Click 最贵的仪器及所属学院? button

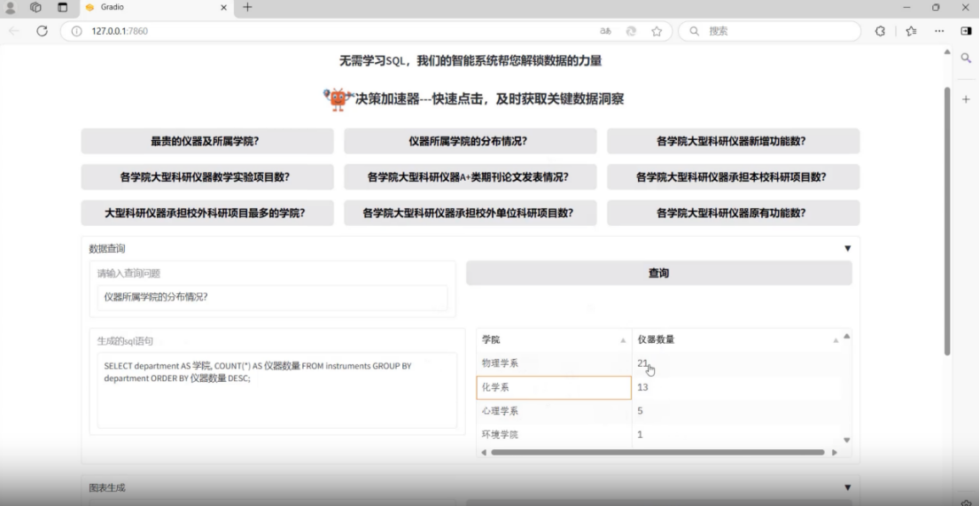pos(206,141)
